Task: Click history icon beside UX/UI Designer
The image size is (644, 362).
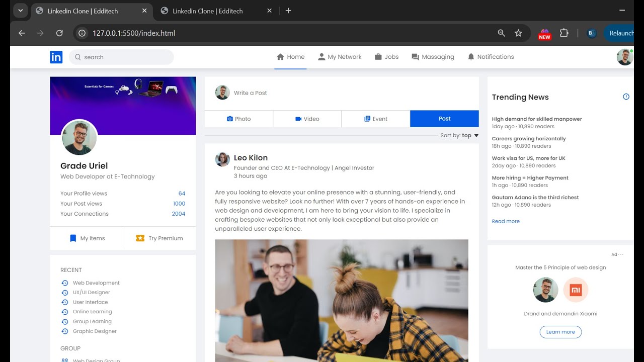Action: coord(64,293)
